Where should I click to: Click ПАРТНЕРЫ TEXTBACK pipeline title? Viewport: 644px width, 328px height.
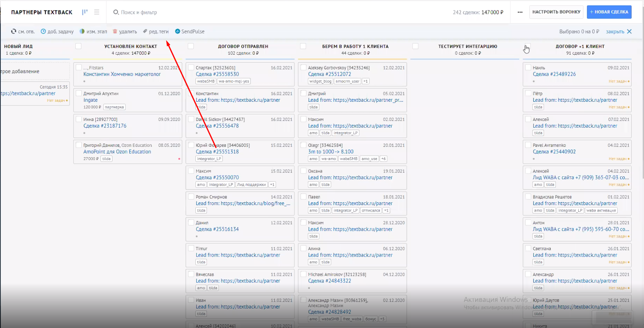click(42, 12)
